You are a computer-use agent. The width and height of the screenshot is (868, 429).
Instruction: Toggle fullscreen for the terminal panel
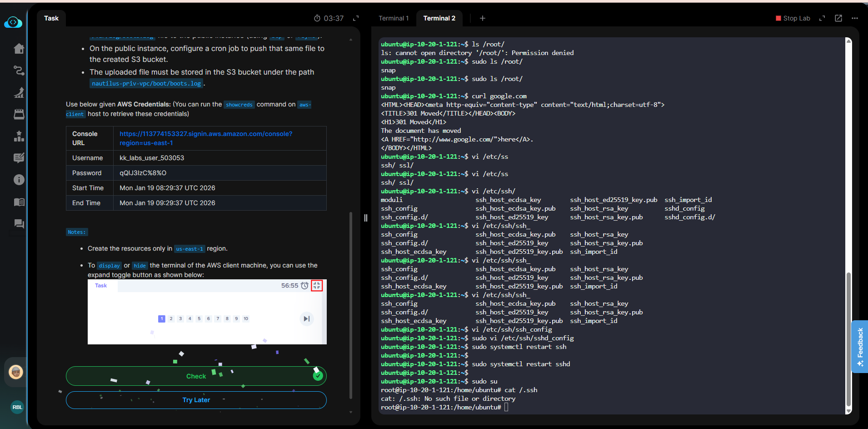tap(822, 18)
